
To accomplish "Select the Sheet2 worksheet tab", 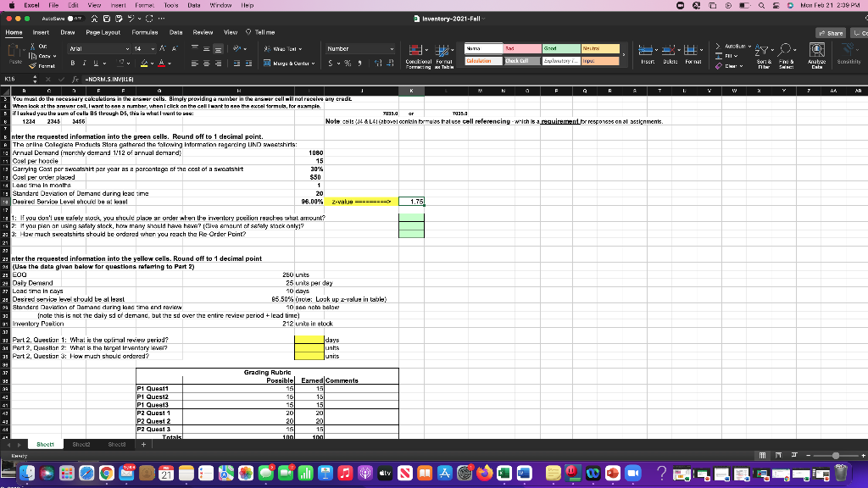I will (x=81, y=444).
